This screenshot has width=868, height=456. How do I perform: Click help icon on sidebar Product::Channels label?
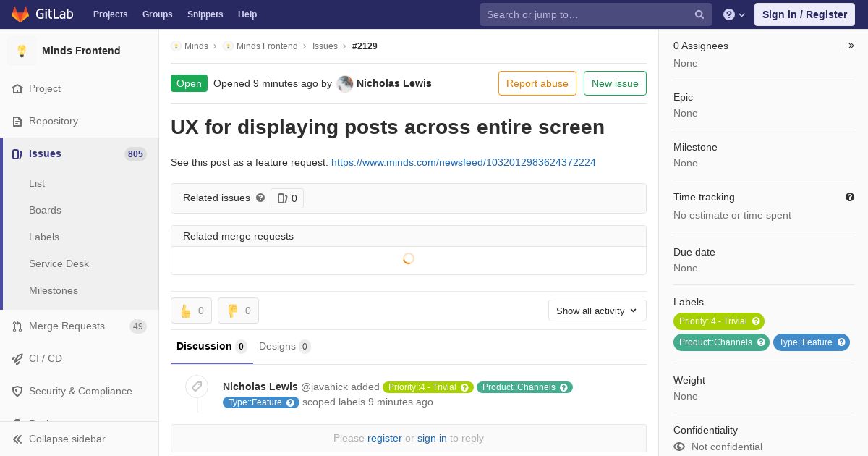coord(761,342)
